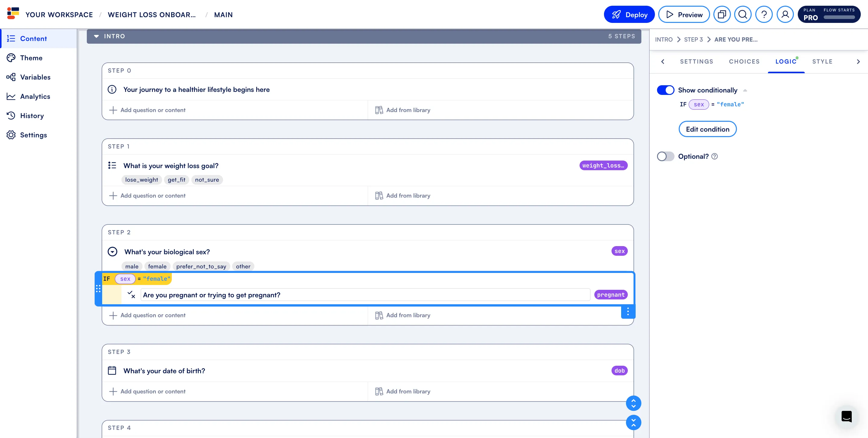This screenshot has width=868, height=438.
Task: Select the LOGIC tab
Action: coord(786,62)
